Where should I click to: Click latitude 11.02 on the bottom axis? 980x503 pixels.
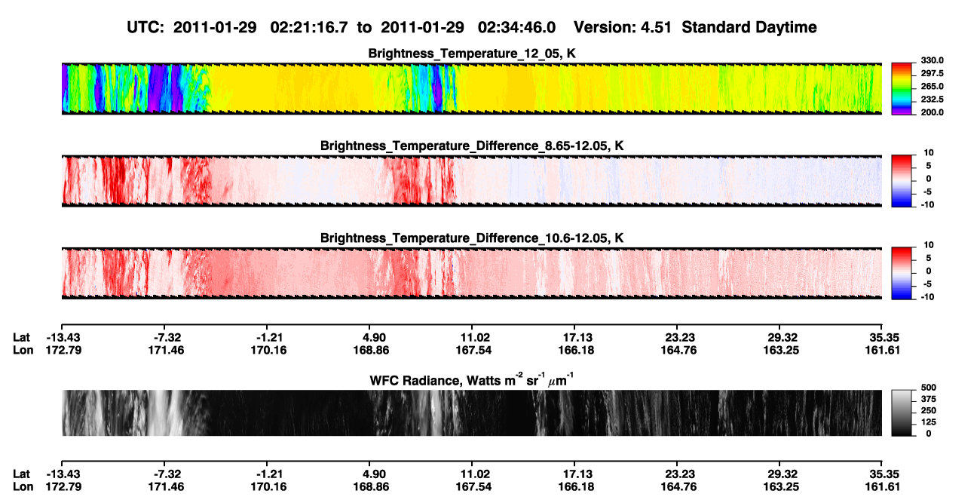(x=472, y=474)
